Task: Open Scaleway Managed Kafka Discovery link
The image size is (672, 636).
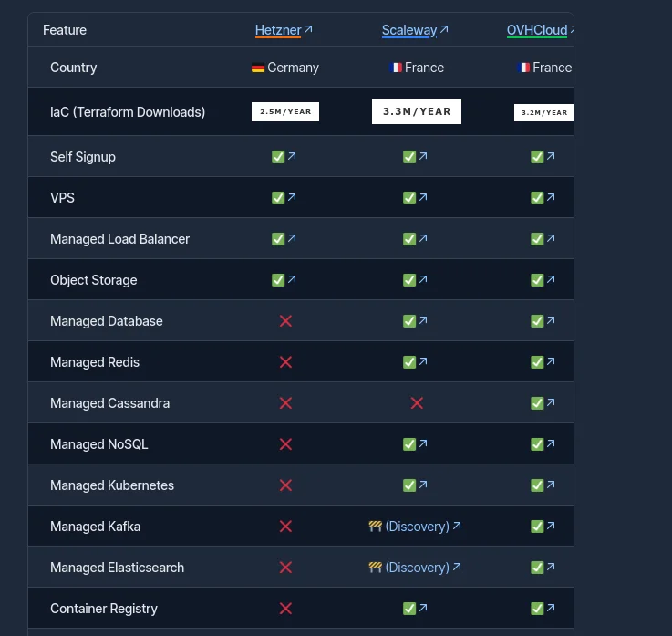Action: click(x=415, y=527)
